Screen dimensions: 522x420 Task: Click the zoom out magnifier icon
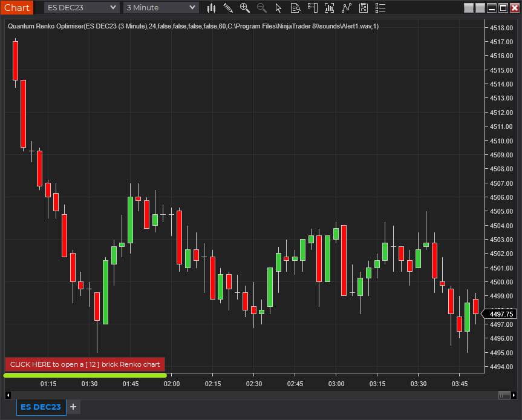[262, 8]
